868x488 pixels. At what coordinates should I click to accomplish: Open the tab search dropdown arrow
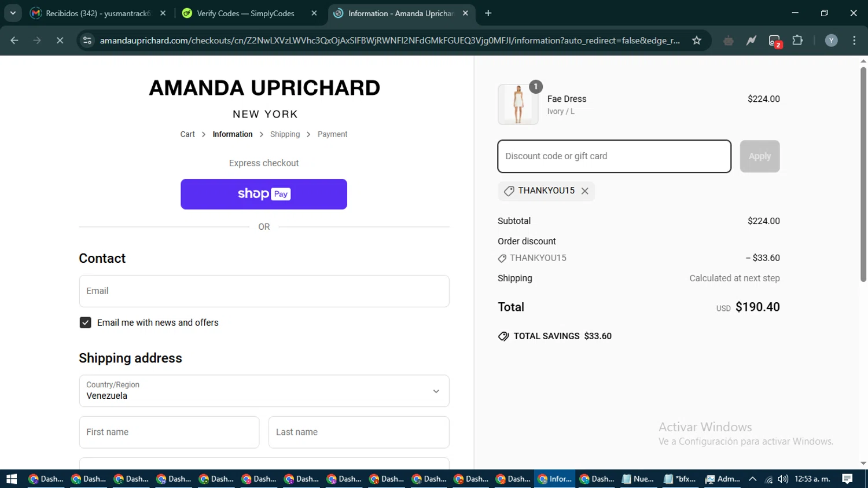pyautogui.click(x=13, y=13)
